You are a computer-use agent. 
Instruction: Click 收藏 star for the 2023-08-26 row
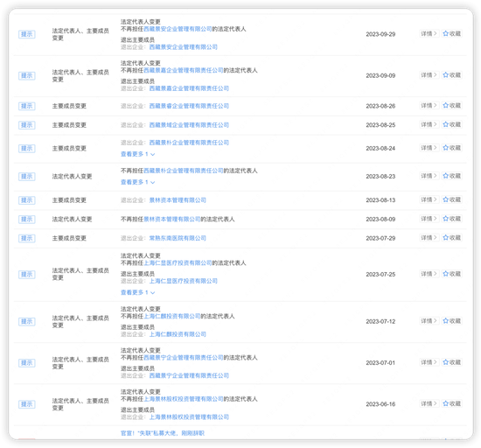[451, 105]
